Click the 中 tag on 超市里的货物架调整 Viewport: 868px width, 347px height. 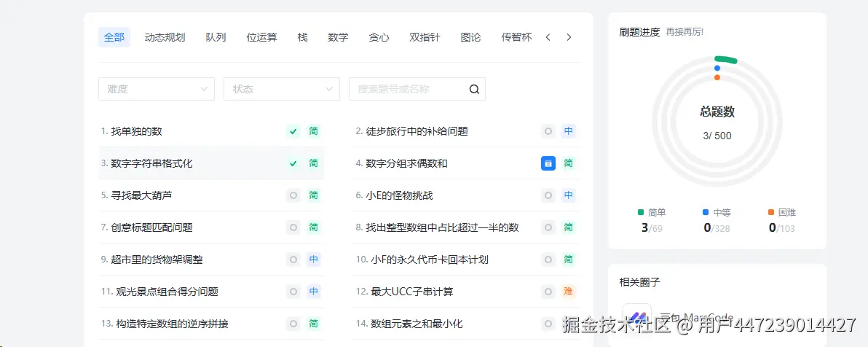coord(314,260)
